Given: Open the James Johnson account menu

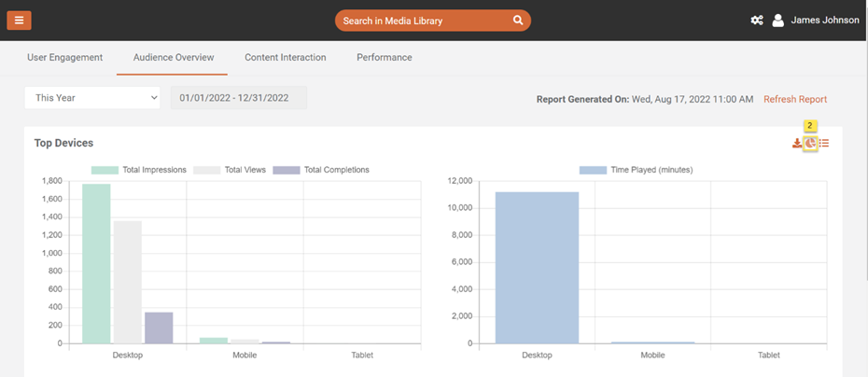Looking at the screenshot, I should point(824,21).
